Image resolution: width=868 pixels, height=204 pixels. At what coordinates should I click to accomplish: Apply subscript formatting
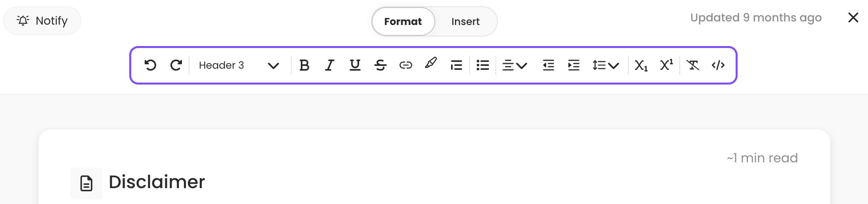coord(641,65)
